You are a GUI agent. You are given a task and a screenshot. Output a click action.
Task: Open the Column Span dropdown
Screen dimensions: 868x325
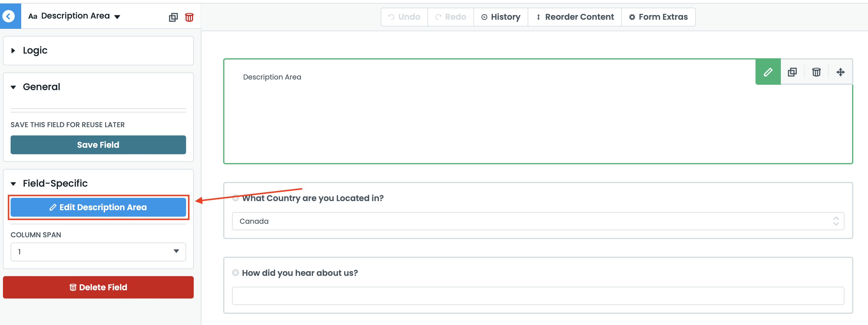(98, 252)
